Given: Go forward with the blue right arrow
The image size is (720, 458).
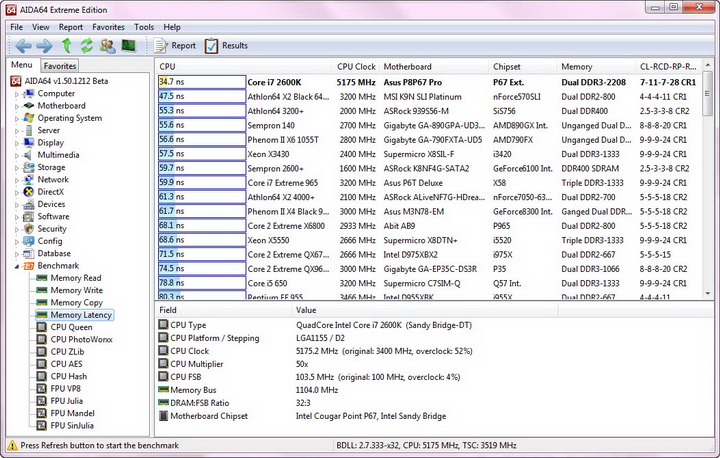Looking at the screenshot, I should pyautogui.click(x=44, y=45).
